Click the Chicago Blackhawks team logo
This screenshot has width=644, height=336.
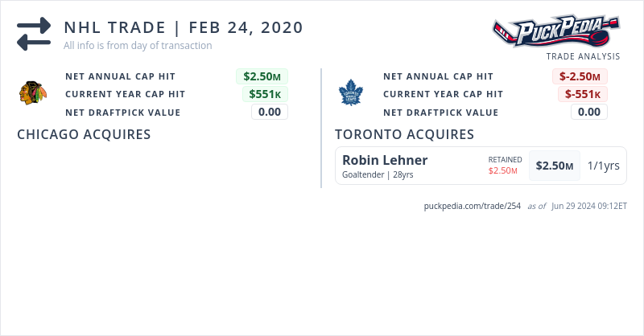pyautogui.click(x=31, y=93)
